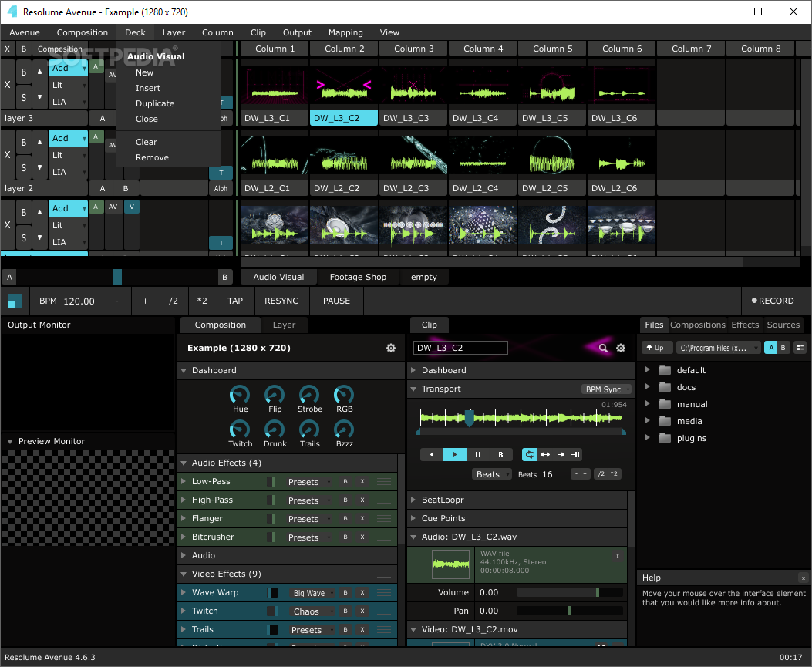Start recording with RECORD button
Image resolution: width=812 pixels, height=667 pixels.
773,301
